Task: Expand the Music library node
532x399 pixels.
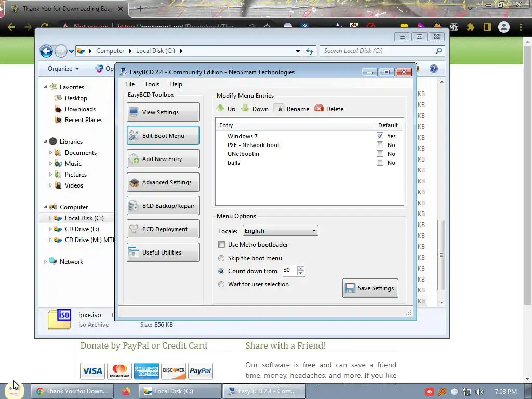Action: (50, 164)
